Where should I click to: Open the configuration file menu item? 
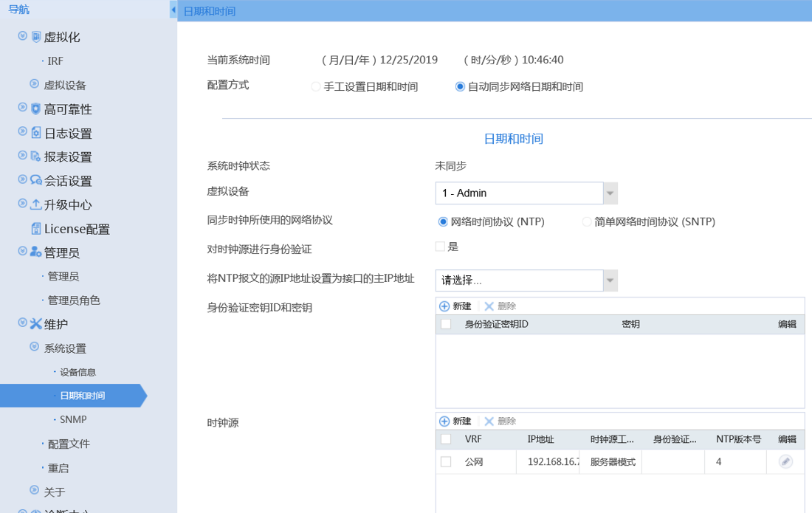(69, 444)
